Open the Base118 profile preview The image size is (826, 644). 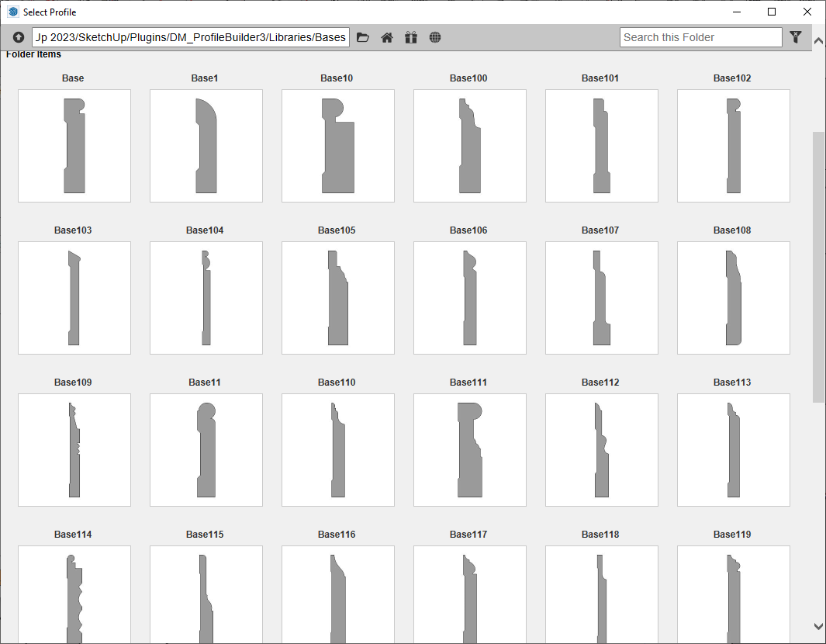click(601, 594)
